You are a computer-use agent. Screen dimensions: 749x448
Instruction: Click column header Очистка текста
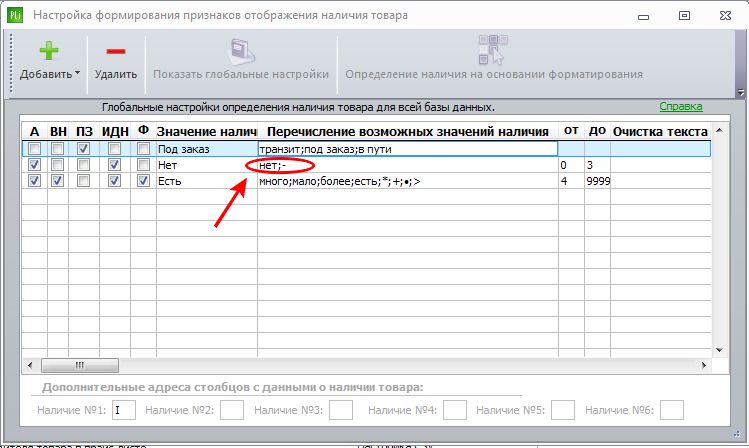[660, 131]
